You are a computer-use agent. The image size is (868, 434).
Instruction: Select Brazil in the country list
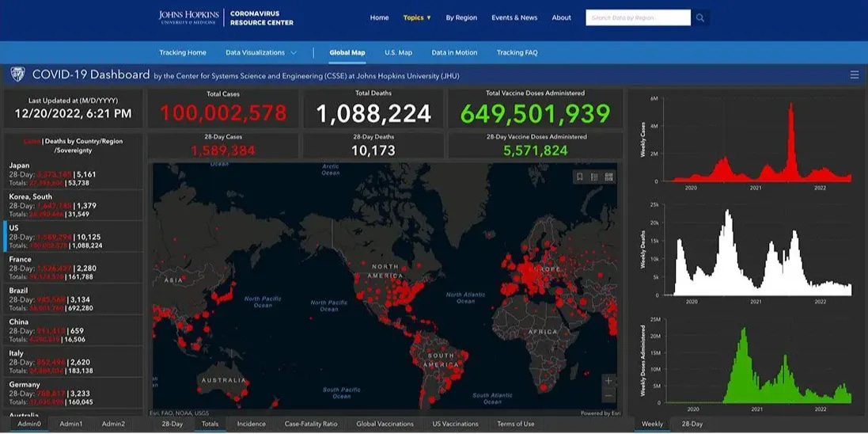click(73, 299)
